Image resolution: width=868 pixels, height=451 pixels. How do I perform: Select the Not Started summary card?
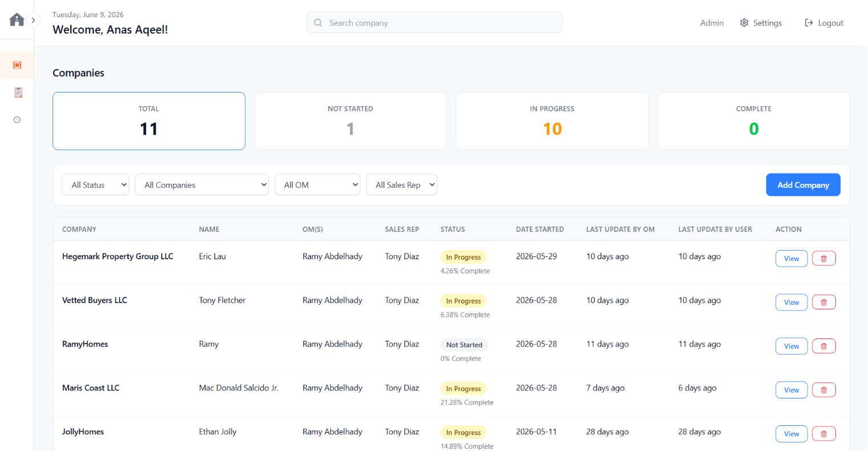click(x=351, y=121)
